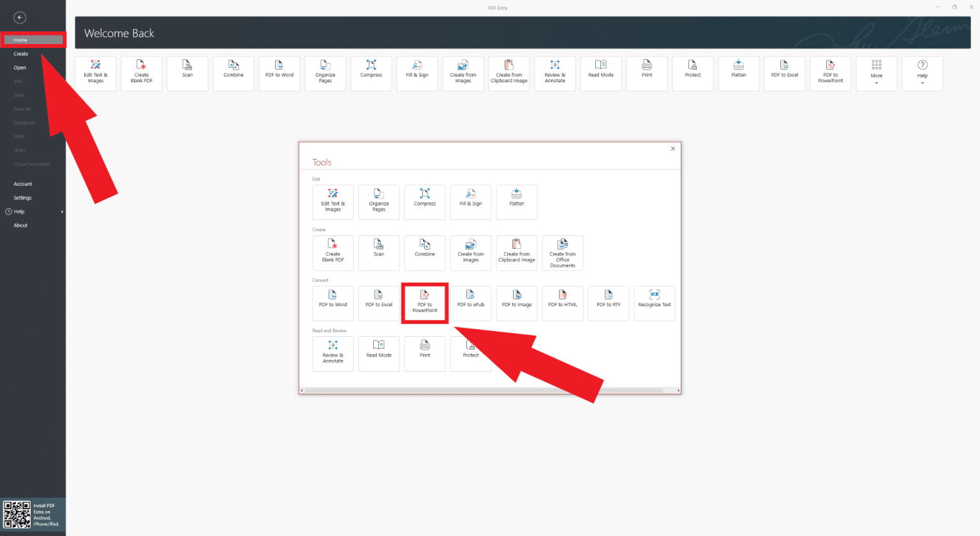Open the Edit Text & Images tool
980x536 pixels.
95,73
